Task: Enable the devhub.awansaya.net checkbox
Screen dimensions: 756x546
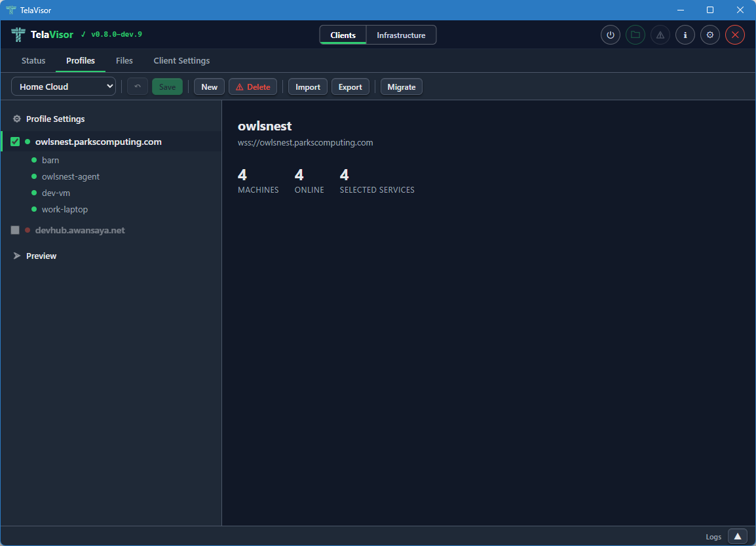Action: (x=14, y=230)
